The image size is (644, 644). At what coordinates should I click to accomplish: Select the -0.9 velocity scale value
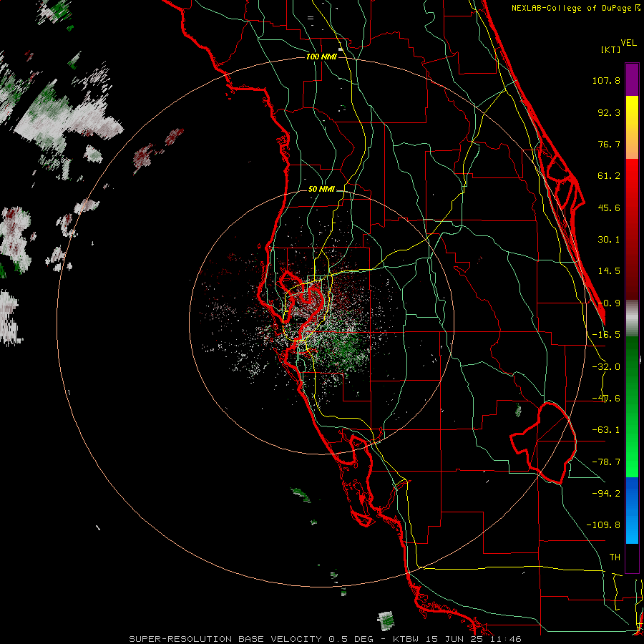[x=609, y=303]
